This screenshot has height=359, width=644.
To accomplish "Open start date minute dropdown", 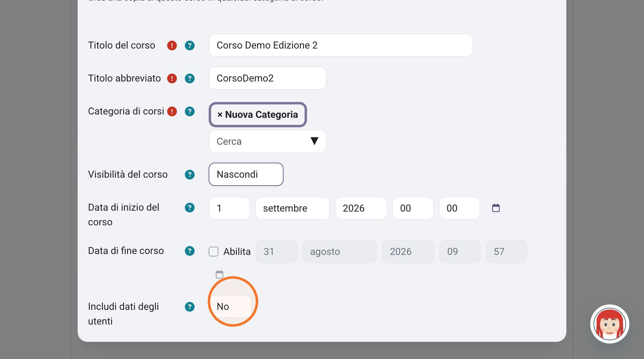I will 459,208.
